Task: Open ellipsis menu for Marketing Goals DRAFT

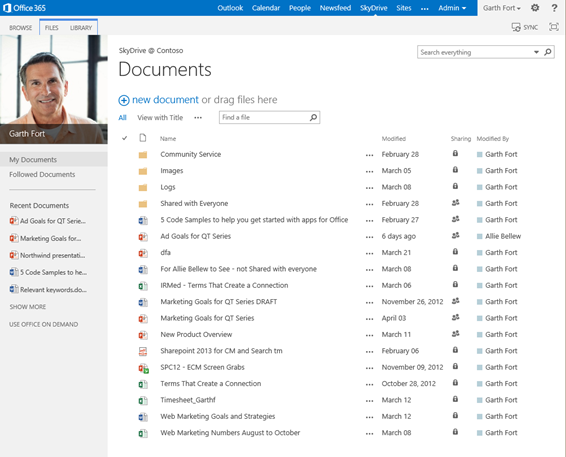Action: click(x=369, y=303)
